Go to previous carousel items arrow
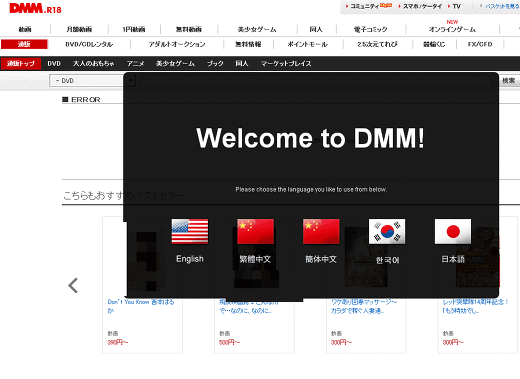Viewport: 520px width, 379px height. 73,286
